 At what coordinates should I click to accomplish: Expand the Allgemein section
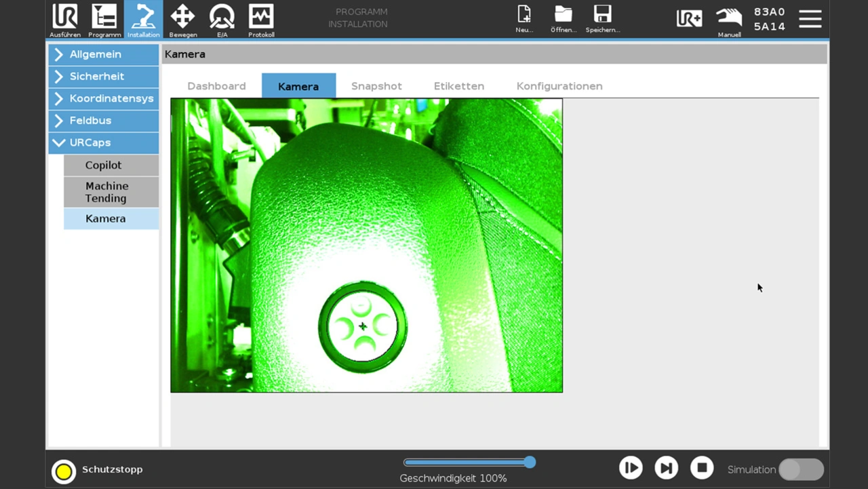pyautogui.click(x=104, y=54)
